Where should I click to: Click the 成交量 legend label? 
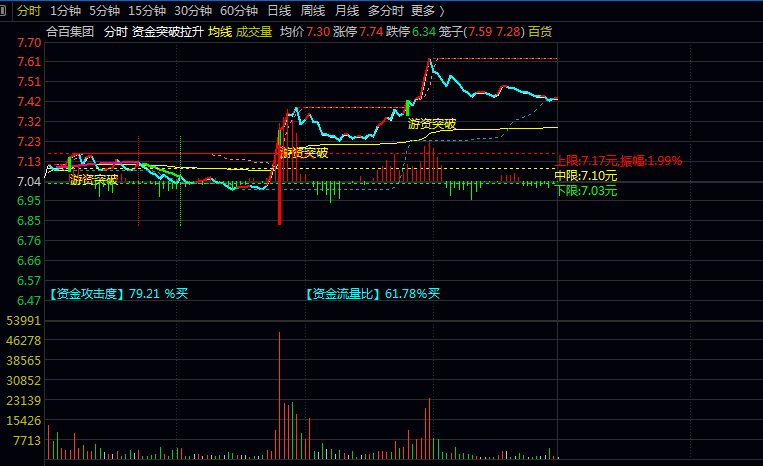(x=254, y=32)
